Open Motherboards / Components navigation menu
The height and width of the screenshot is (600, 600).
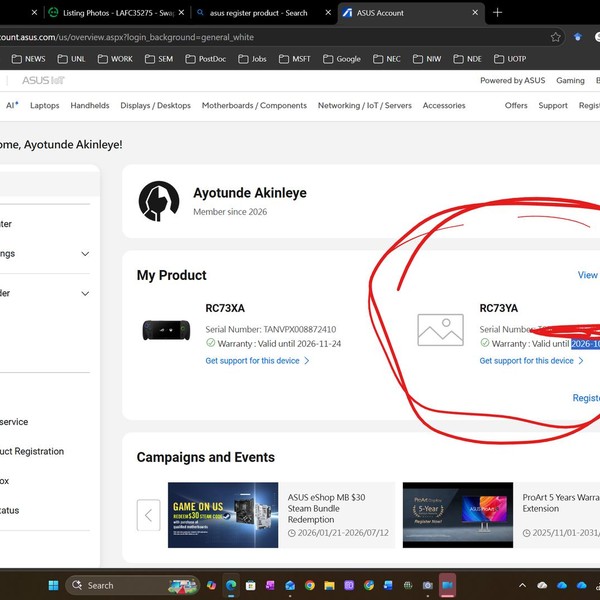pyautogui.click(x=254, y=105)
